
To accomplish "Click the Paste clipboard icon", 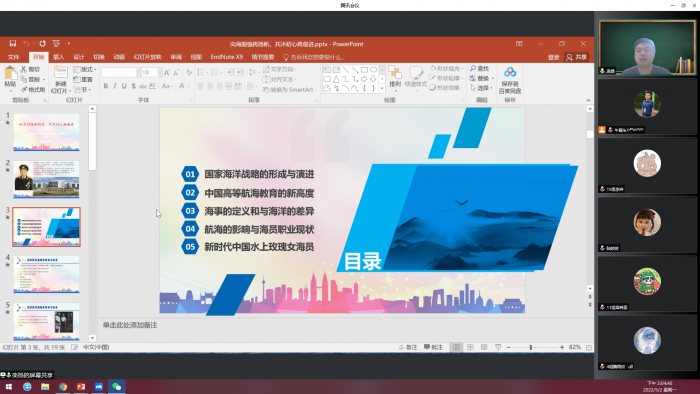I will pos(10,77).
